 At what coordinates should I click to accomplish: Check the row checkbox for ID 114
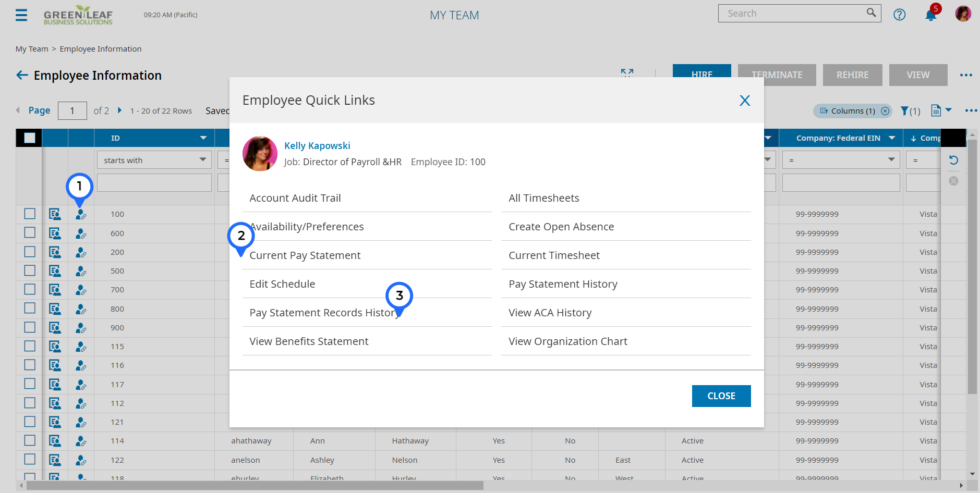tap(30, 440)
